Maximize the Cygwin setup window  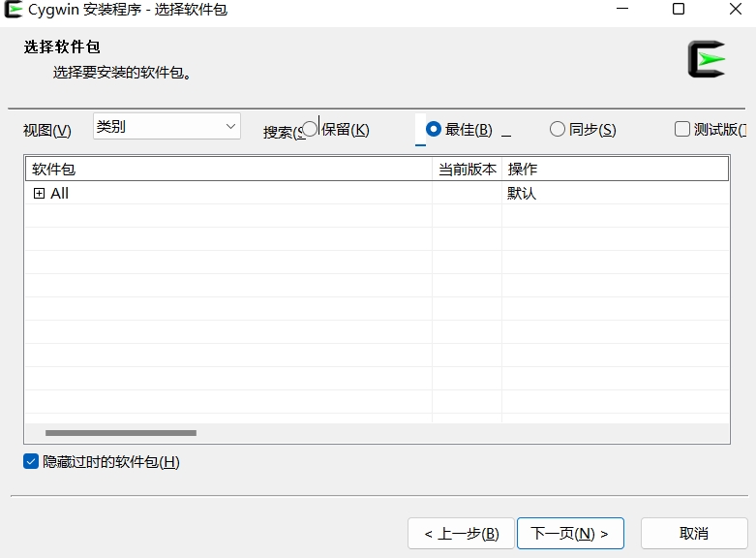679,9
